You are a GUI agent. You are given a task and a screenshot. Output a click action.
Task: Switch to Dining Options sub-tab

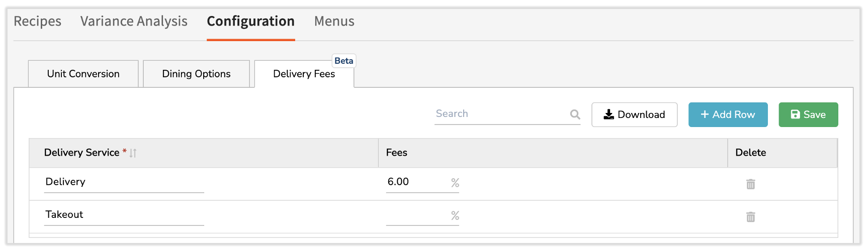pyautogui.click(x=196, y=74)
